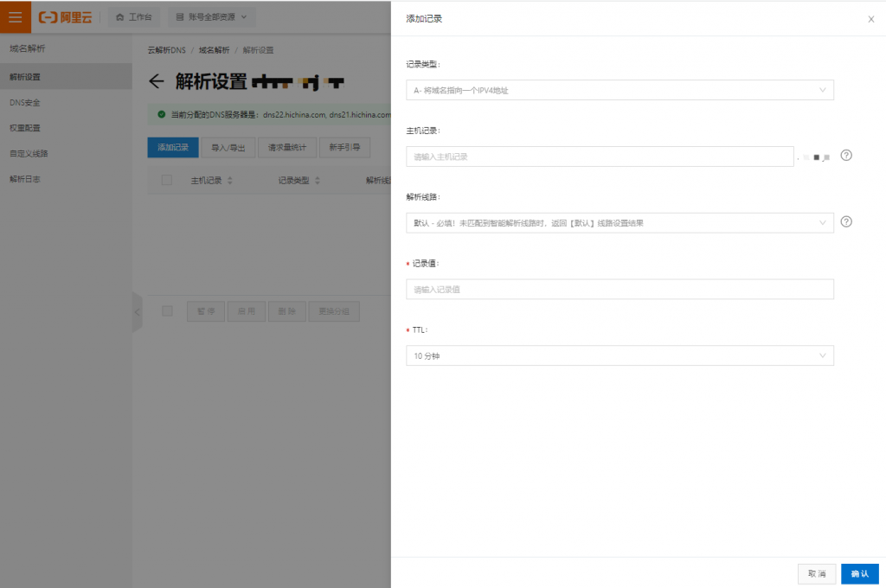Expand the 账号全部资源 dropdown
886x588 pixels.
[212, 17]
